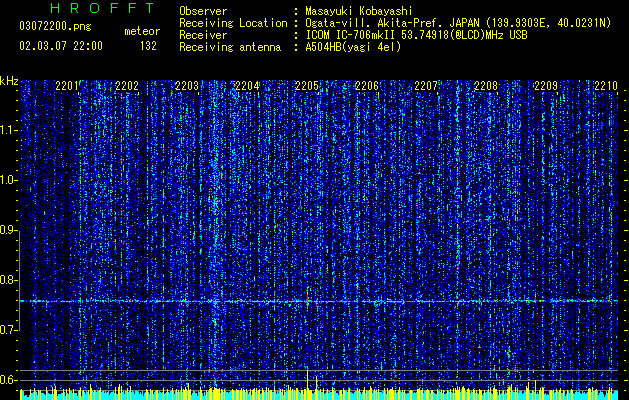The image size is (629, 400).
Task: Select the A504HB(yagi 4el) antenna text
Action: 353,47
